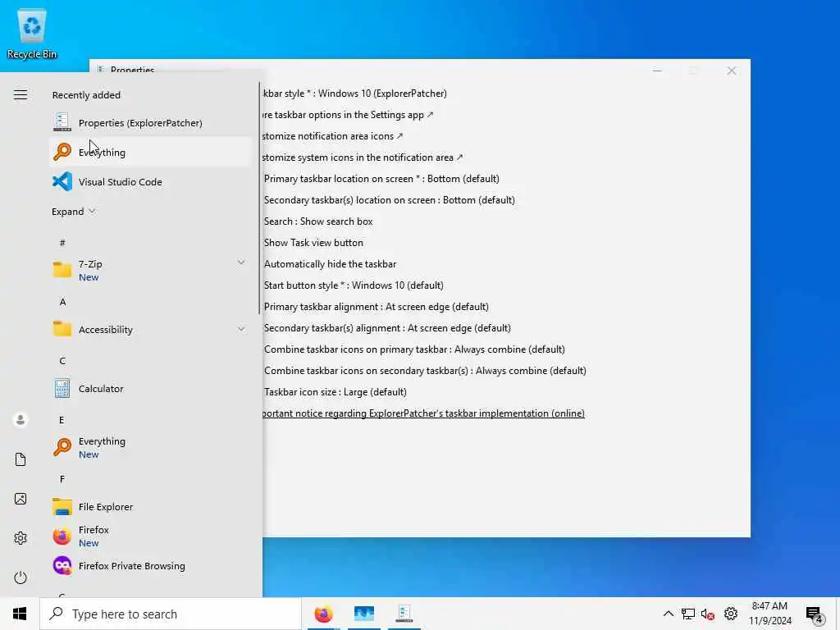
Task: Open Firefox Private Browsing
Action: [x=150, y=566]
